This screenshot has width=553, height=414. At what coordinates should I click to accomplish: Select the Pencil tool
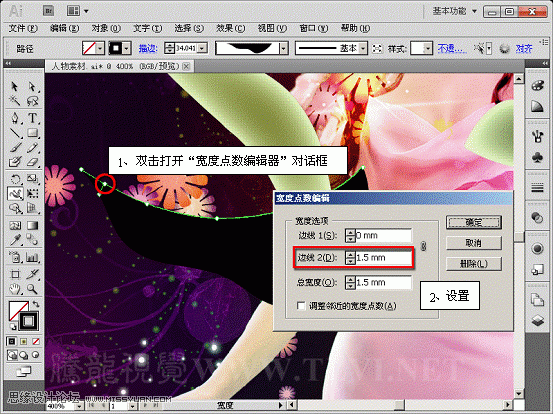coord(32,147)
